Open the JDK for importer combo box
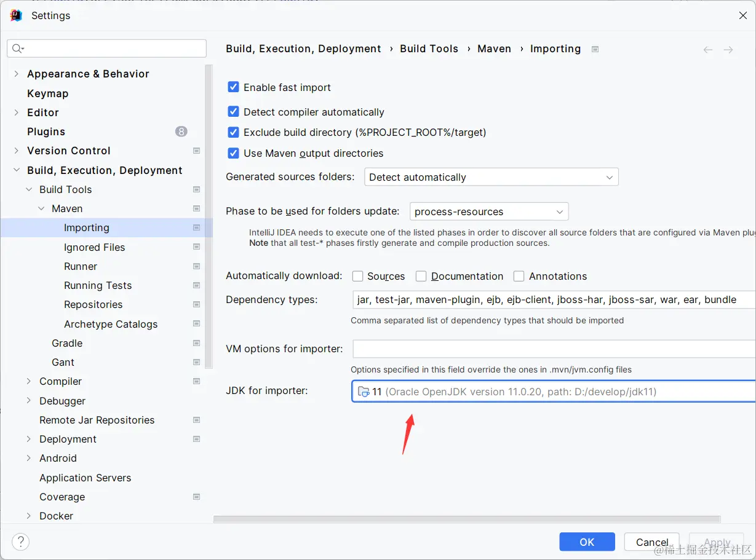756x560 pixels. point(554,392)
